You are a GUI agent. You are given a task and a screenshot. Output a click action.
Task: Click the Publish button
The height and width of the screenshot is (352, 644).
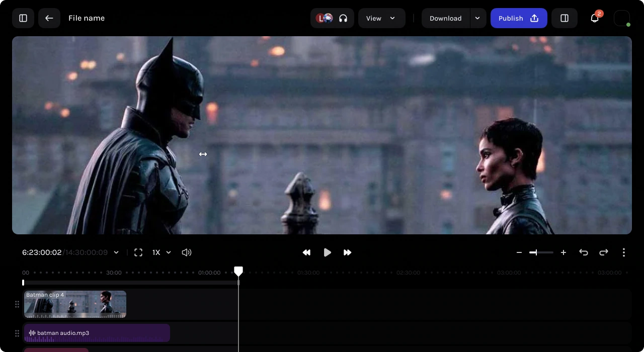[x=519, y=18]
